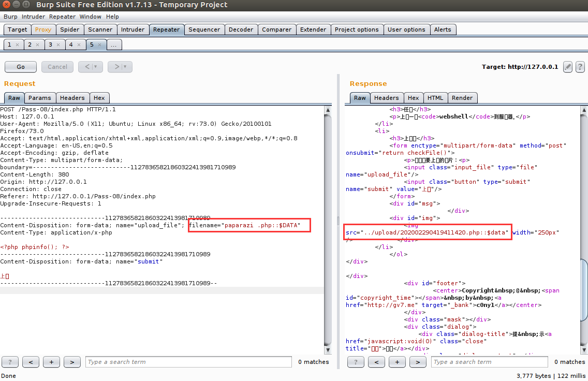Click the response pane scrollbar thumb
Image resolution: width=588 pixels, height=381 pixels.
point(584,290)
